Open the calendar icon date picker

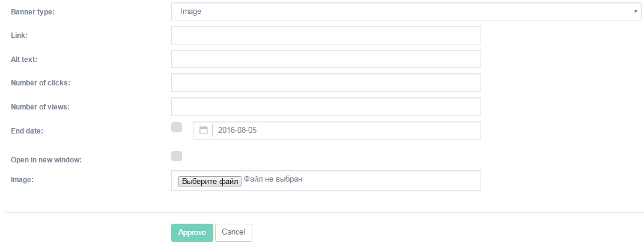203,131
